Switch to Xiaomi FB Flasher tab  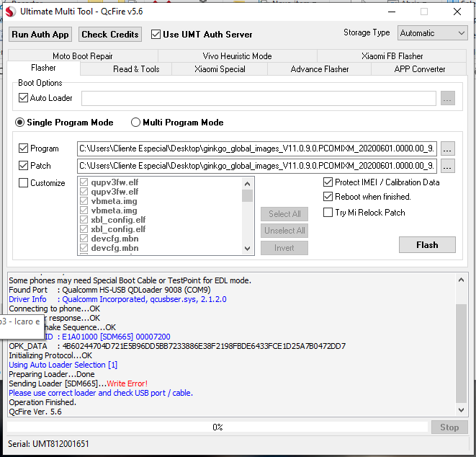392,56
